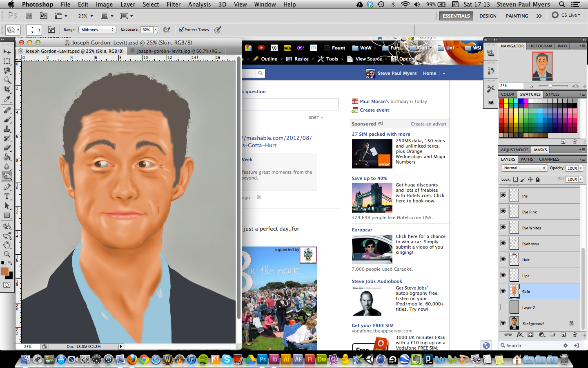Adjust the Navigator zoom slider

550,86
